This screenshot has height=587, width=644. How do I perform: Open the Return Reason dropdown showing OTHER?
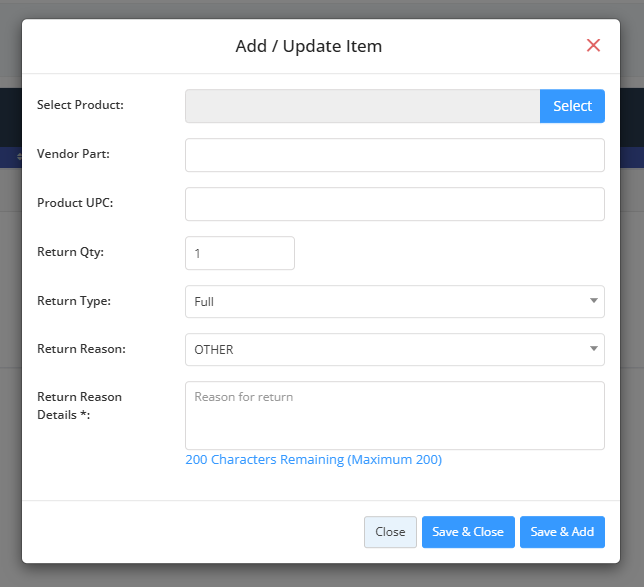(395, 350)
